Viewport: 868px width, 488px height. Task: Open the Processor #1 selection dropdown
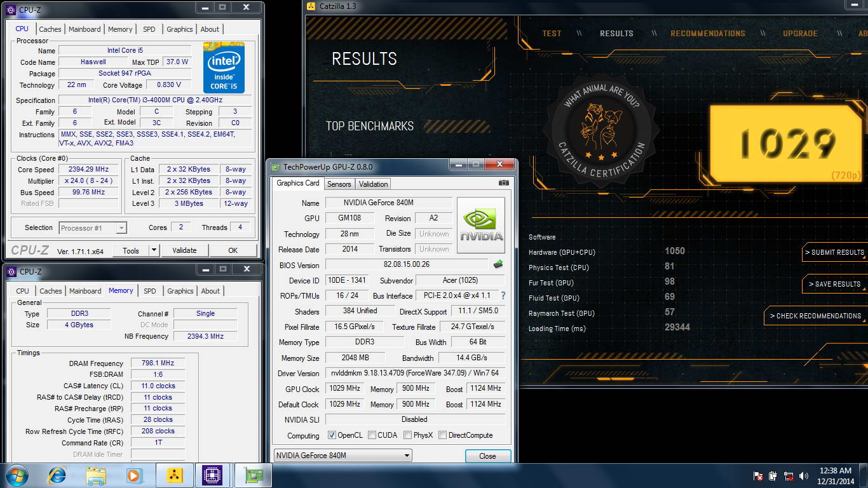[x=93, y=228]
